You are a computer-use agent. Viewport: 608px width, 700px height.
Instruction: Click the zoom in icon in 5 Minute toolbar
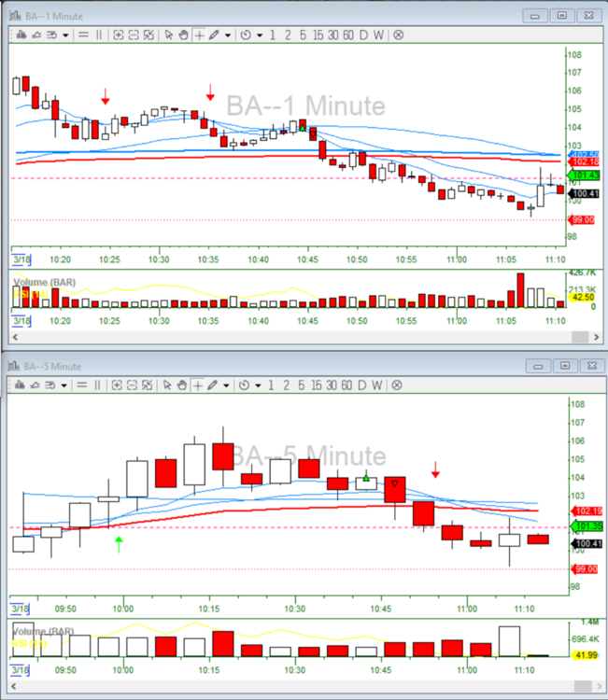click(119, 385)
